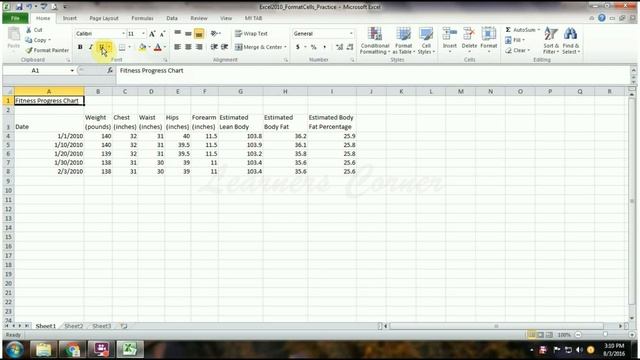Click the Wrap Text button
The width and height of the screenshot is (640, 360).
[251, 33]
